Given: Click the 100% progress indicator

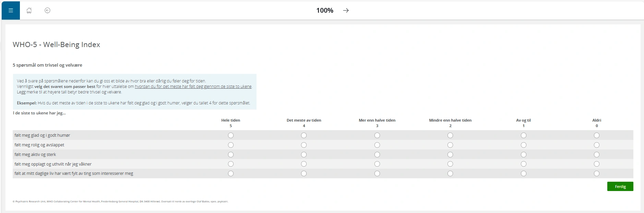Looking at the screenshot, I should 325,10.
